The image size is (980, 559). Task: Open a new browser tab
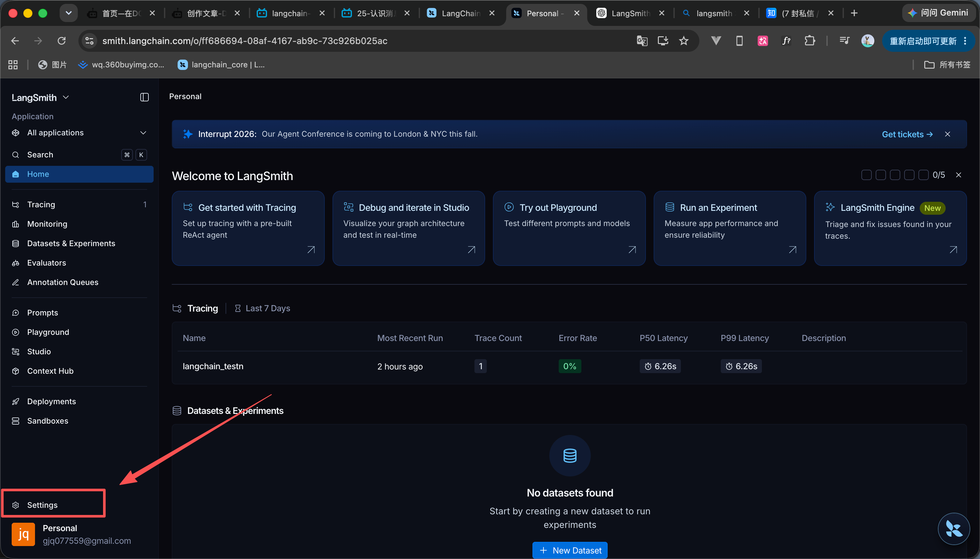point(854,13)
